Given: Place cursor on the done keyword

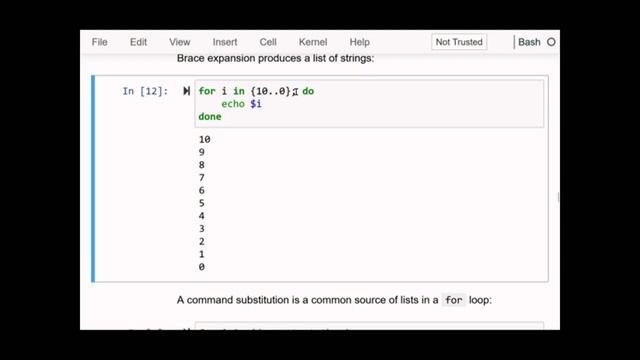Looking at the screenshot, I should pos(210,116).
